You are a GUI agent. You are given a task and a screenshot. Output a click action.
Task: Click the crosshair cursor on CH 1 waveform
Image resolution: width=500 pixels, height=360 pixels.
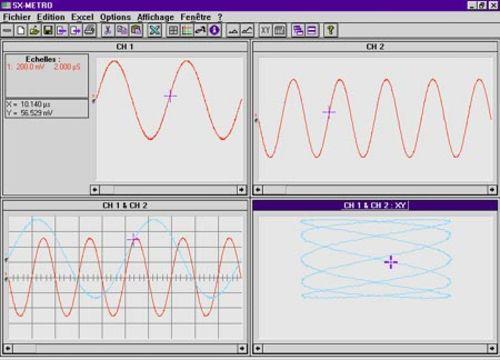coord(170,96)
